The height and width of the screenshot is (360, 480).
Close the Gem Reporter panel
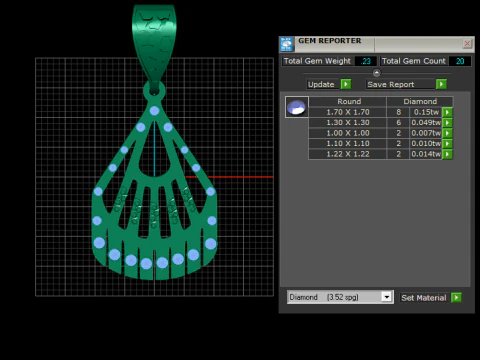(x=467, y=44)
